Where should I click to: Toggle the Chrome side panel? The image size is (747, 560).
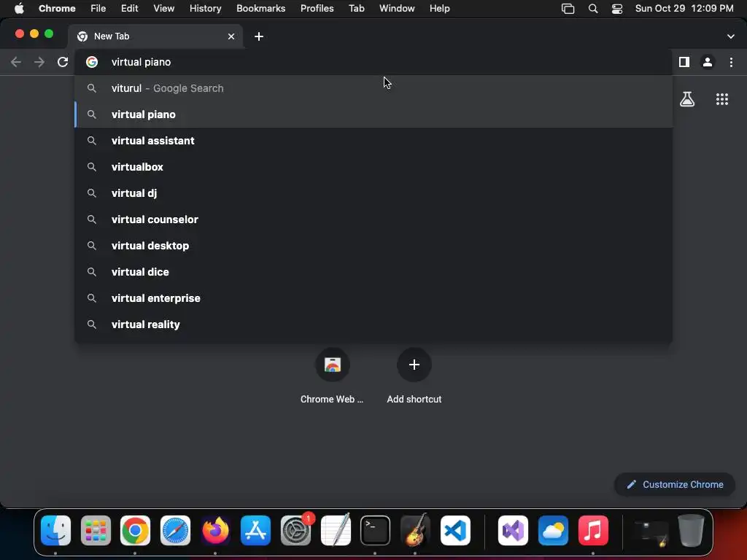(684, 62)
